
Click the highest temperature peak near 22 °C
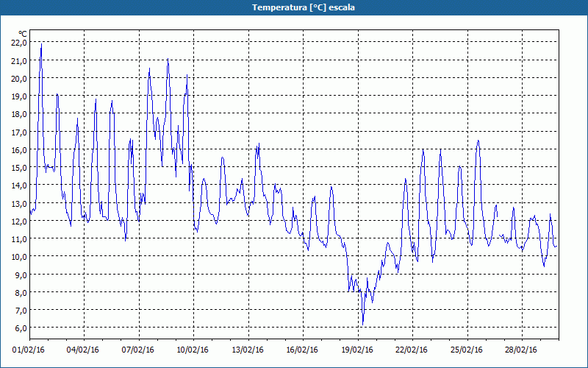tap(41, 44)
